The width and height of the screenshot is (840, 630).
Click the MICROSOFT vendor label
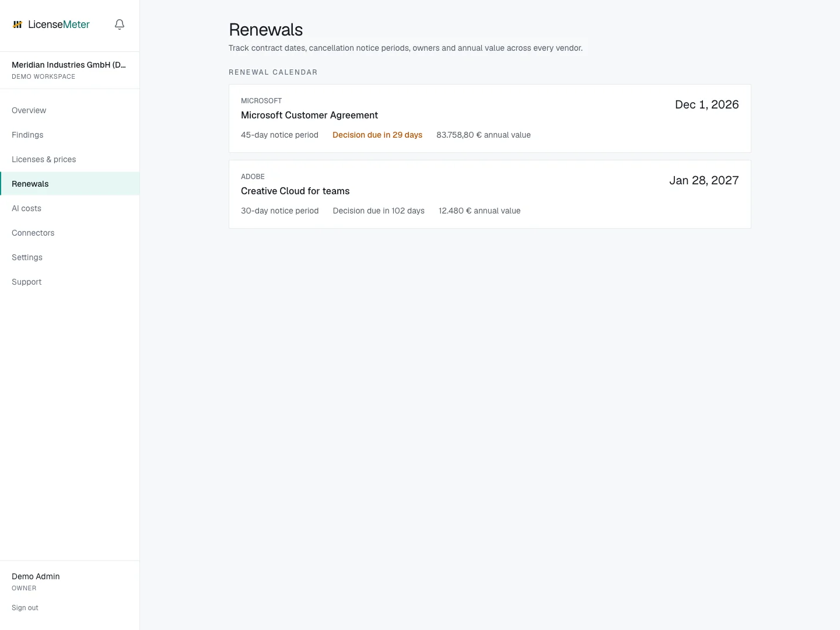[x=261, y=101]
